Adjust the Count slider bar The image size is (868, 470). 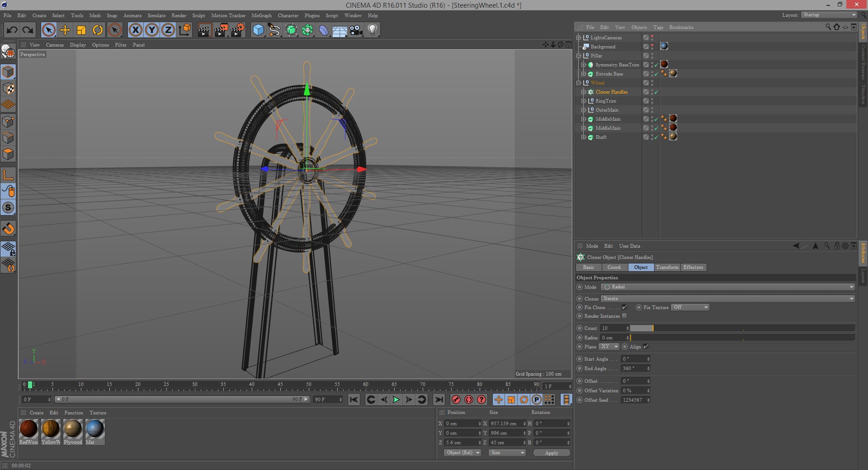(x=742, y=328)
